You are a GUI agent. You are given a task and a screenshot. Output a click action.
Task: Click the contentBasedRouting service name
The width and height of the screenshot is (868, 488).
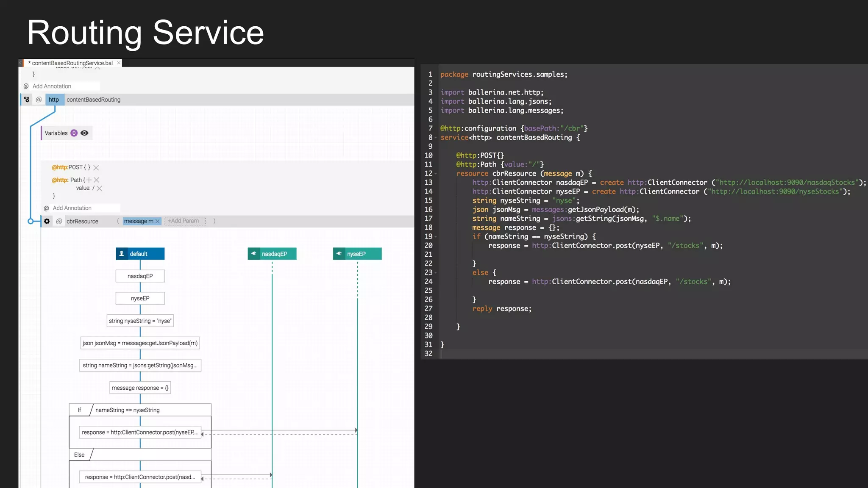pos(93,100)
